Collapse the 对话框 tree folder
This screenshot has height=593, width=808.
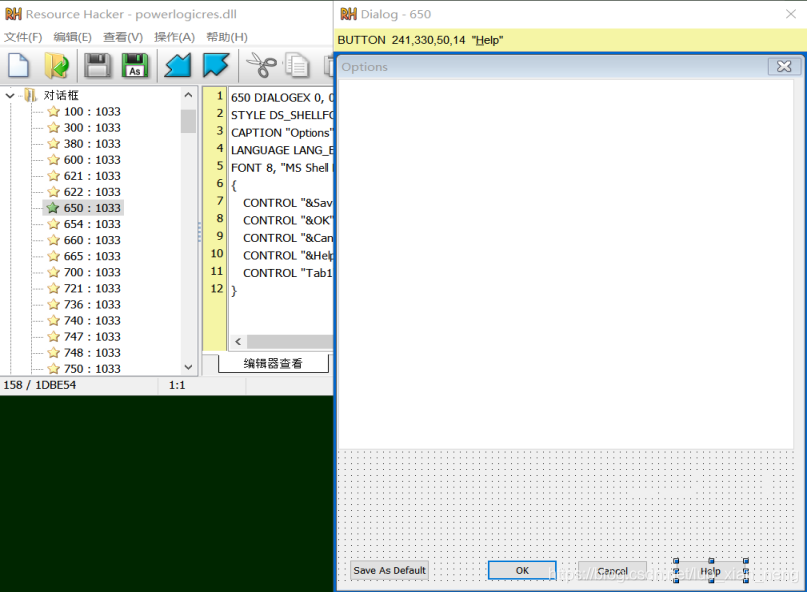tap(10, 95)
